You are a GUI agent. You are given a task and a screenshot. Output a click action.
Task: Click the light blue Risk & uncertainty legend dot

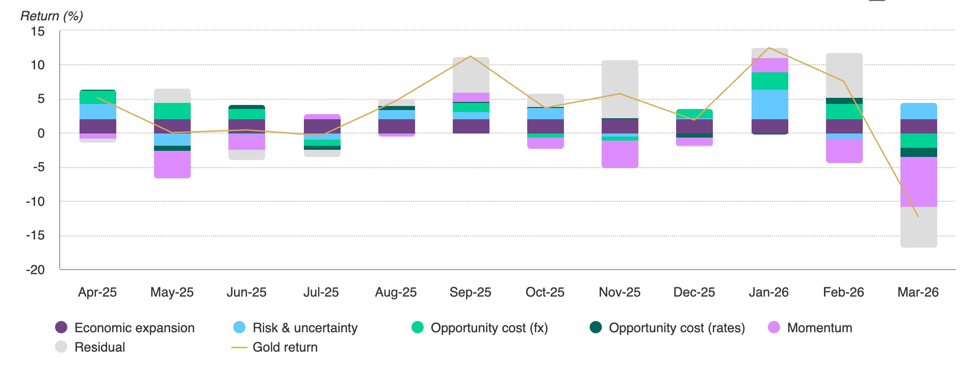tap(239, 328)
